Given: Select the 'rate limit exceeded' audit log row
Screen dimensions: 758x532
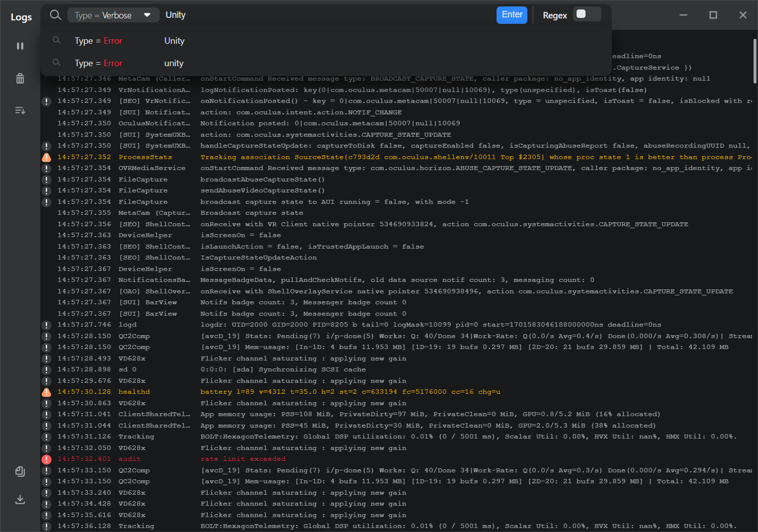Looking at the screenshot, I should click(243, 459).
